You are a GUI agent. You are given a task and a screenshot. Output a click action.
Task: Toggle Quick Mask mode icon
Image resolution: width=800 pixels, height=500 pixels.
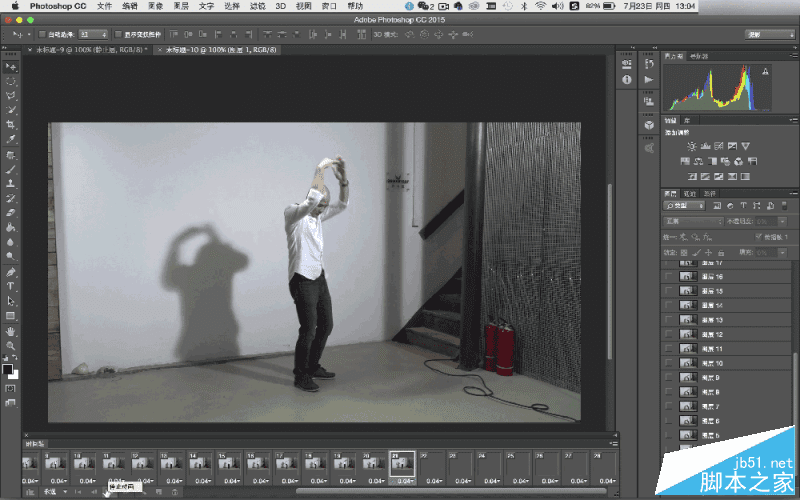[x=10, y=388]
